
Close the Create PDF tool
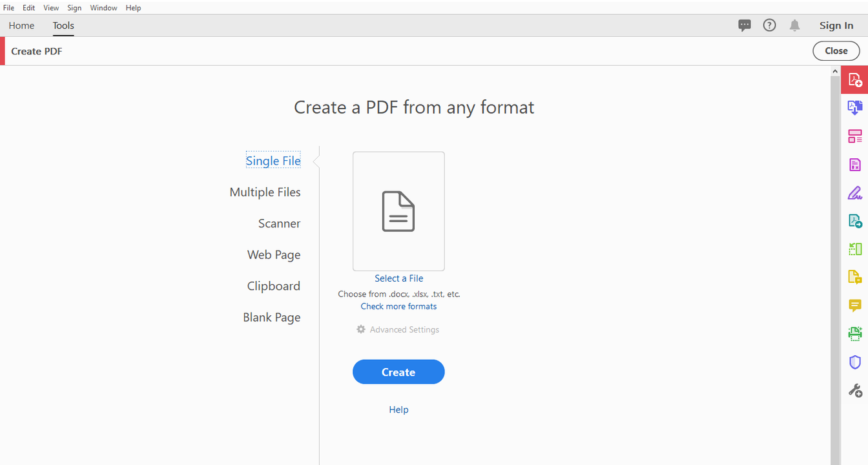pyautogui.click(x=836, y=51)
